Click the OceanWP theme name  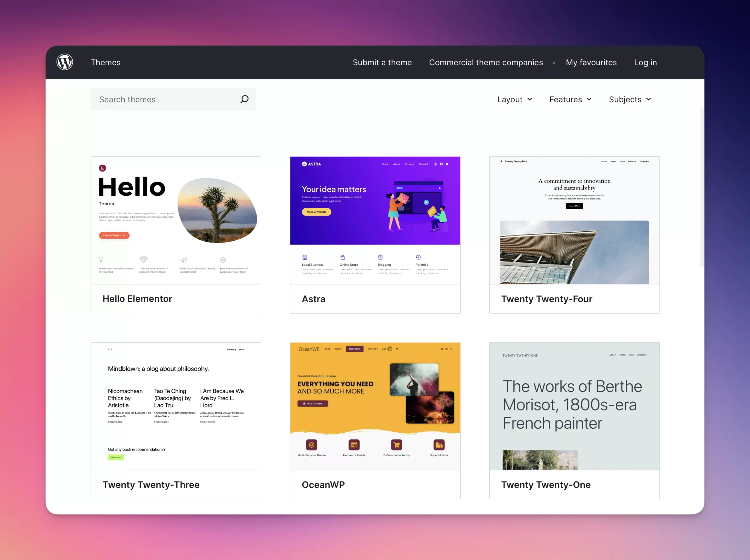(323, 485)
